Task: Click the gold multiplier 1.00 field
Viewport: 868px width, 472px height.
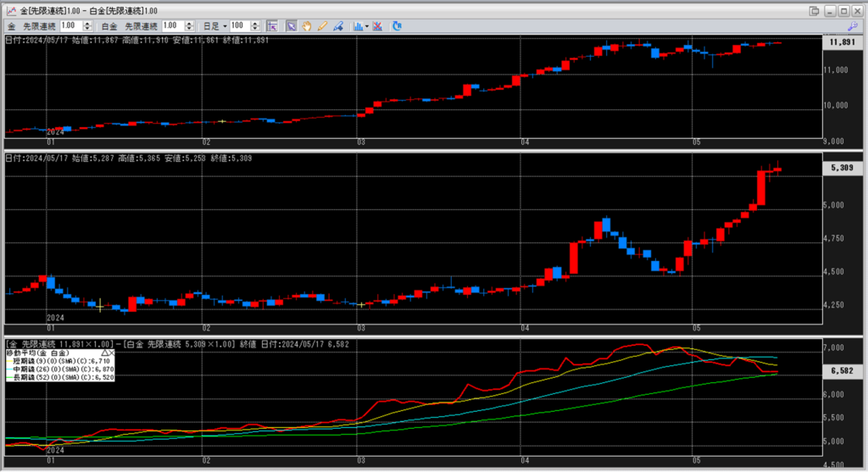Action: 70,26
